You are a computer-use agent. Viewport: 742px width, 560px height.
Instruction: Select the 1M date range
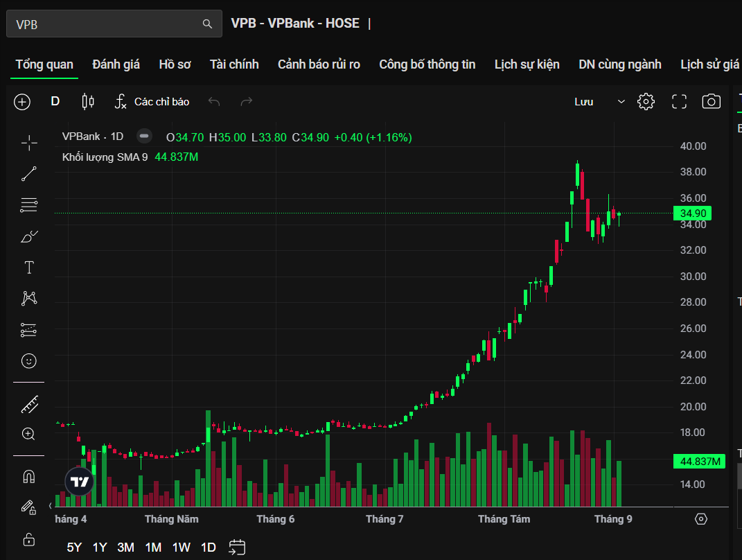pyautogui.click(x=153, y=548)
